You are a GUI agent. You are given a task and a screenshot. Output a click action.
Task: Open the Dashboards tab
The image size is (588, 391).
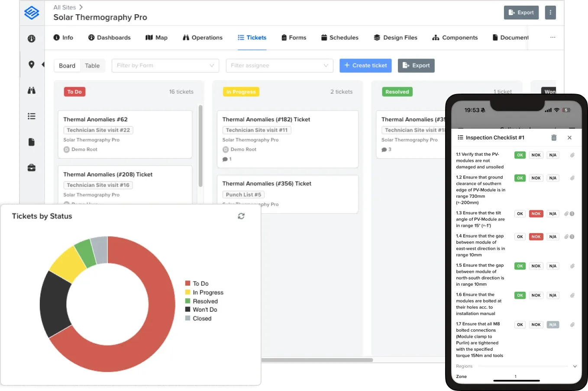109,37
